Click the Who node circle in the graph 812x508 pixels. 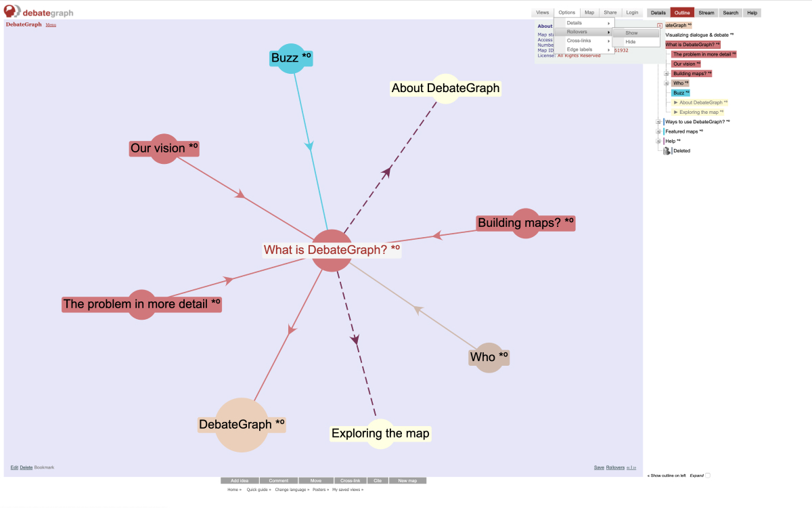[x=487, y=357]
